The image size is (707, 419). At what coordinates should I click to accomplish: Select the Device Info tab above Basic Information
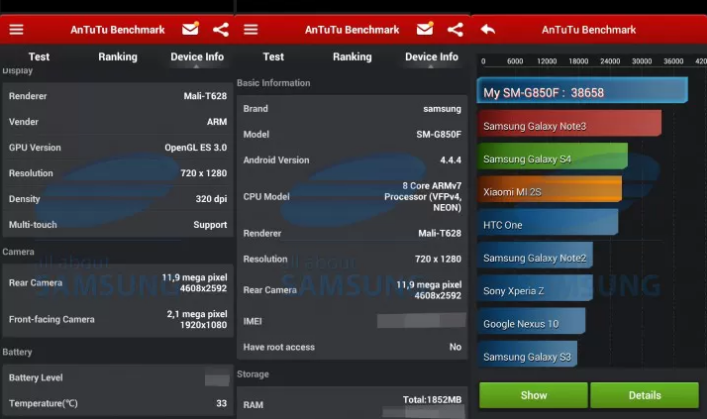pyautogui.click(x=432, y=57)
